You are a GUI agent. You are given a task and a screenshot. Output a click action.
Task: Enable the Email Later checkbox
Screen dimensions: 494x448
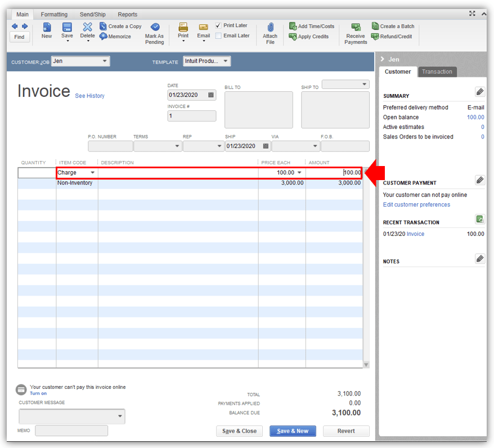(219, 35)
